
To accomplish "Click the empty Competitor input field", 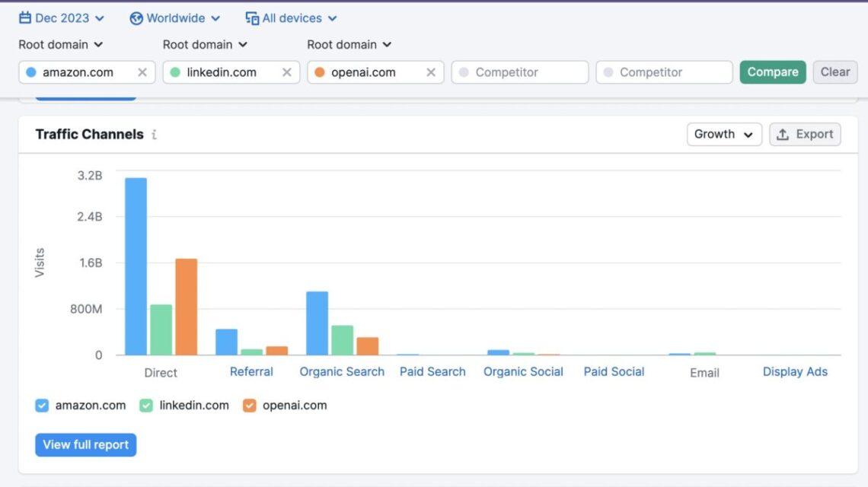I will [x=520, y=72].
